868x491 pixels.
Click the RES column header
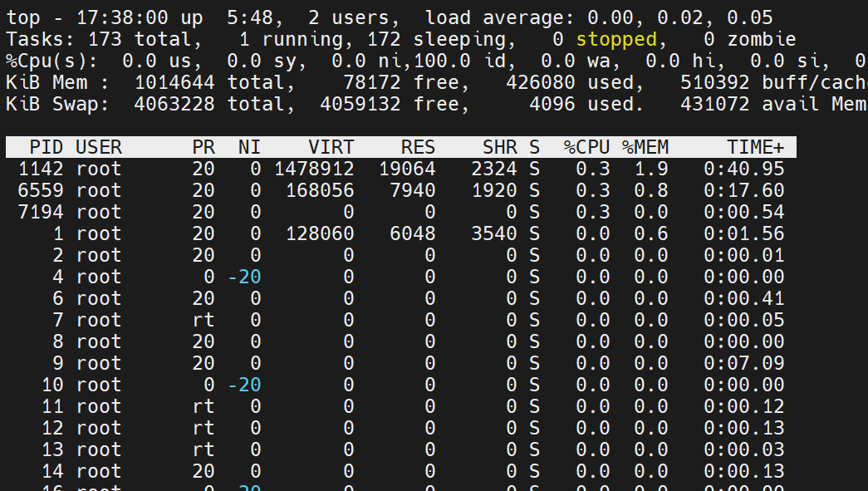point(418,148)
